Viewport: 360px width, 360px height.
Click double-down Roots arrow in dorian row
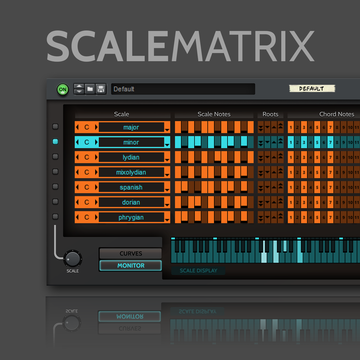(x=261, y=202)
